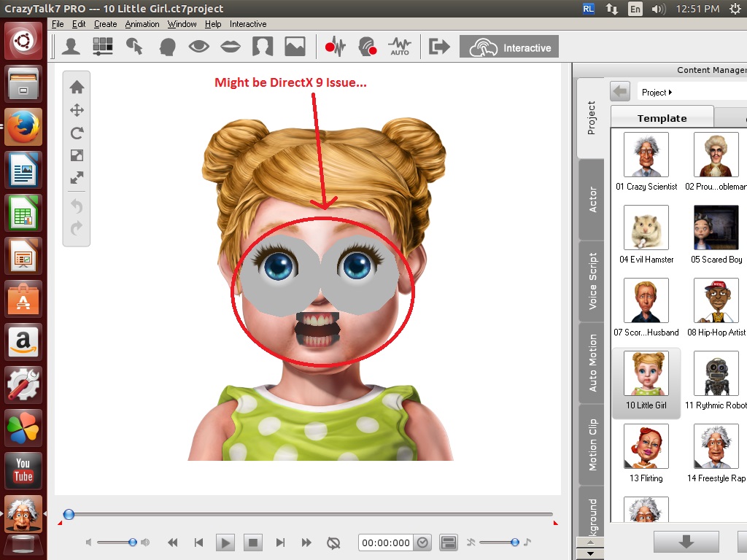Select the 01 Crazy Scientist template
Screen dimensions: 747x560
click(646, 162)
